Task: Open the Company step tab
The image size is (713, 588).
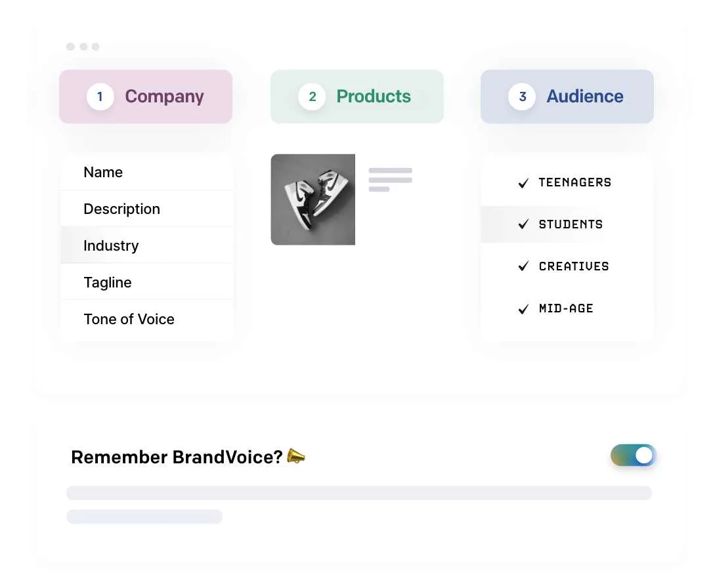Action: [x=146, y=96]
